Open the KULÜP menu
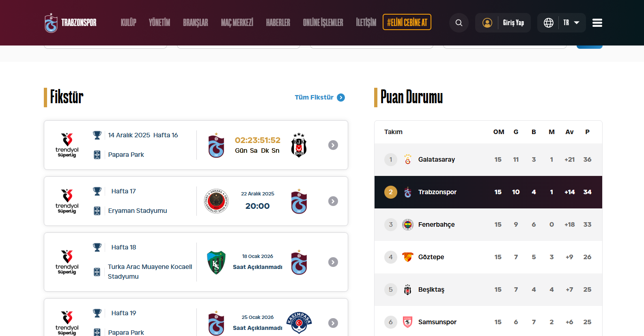 [x=128, y=23]
